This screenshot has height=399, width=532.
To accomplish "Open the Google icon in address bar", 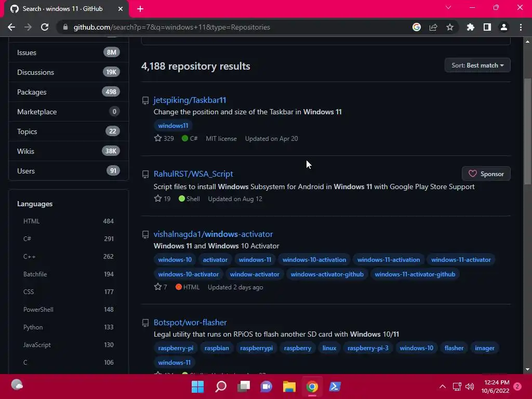I will pos(417,27).
